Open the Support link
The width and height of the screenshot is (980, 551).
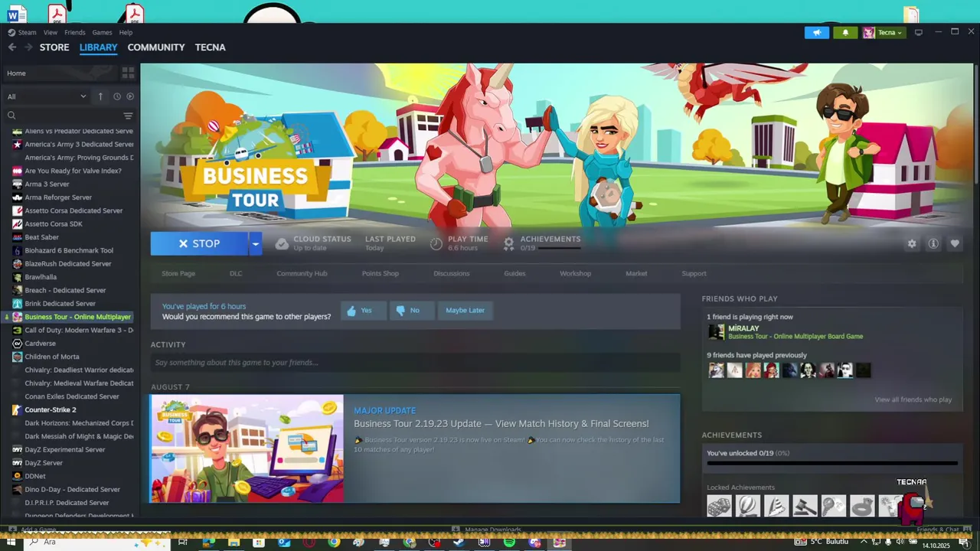click(694, 273)
